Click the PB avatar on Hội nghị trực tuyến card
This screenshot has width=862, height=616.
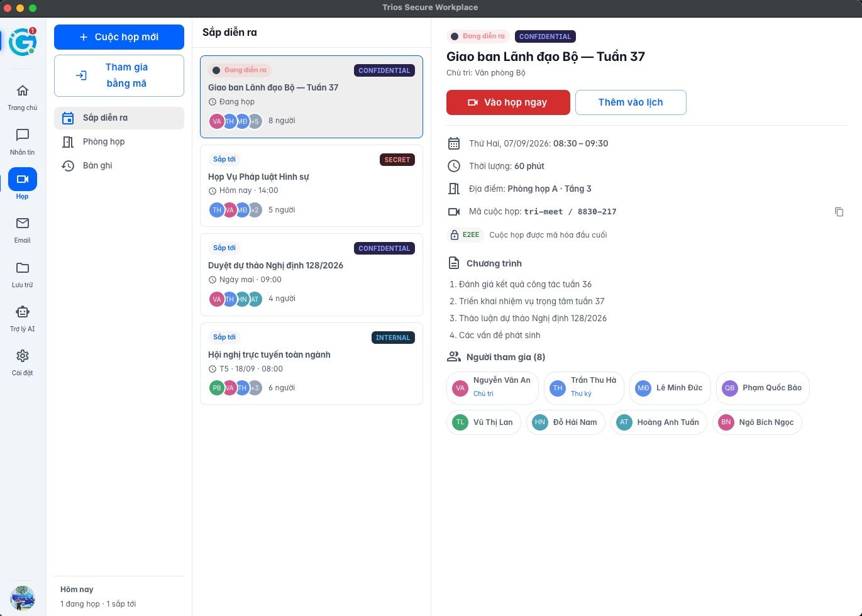(217, 388)
